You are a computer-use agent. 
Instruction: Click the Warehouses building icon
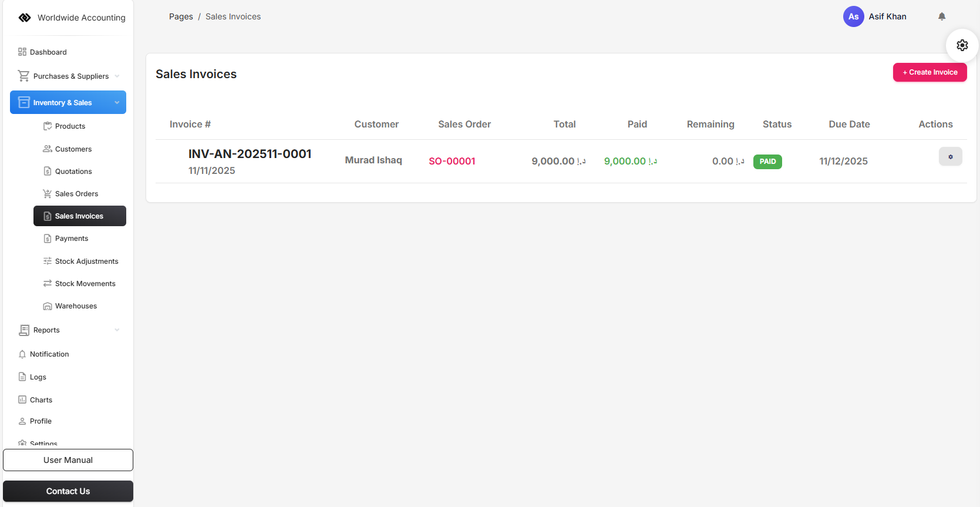(x=48, y=306)
